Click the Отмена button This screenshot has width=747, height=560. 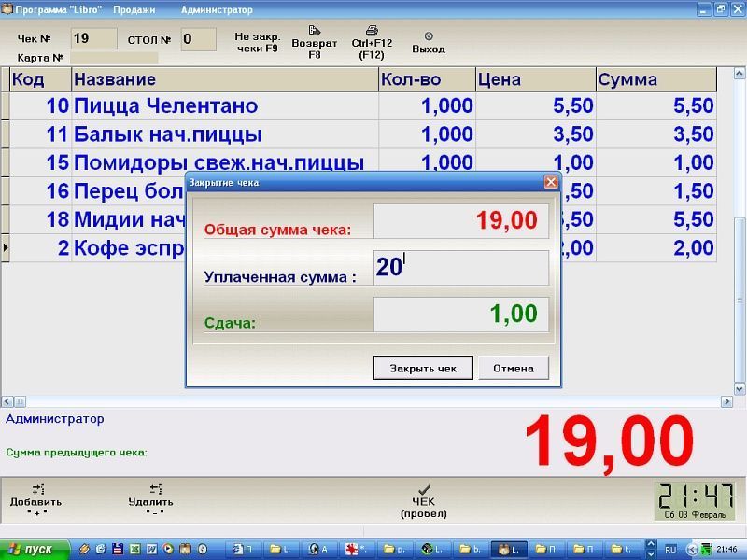(514, 368)
